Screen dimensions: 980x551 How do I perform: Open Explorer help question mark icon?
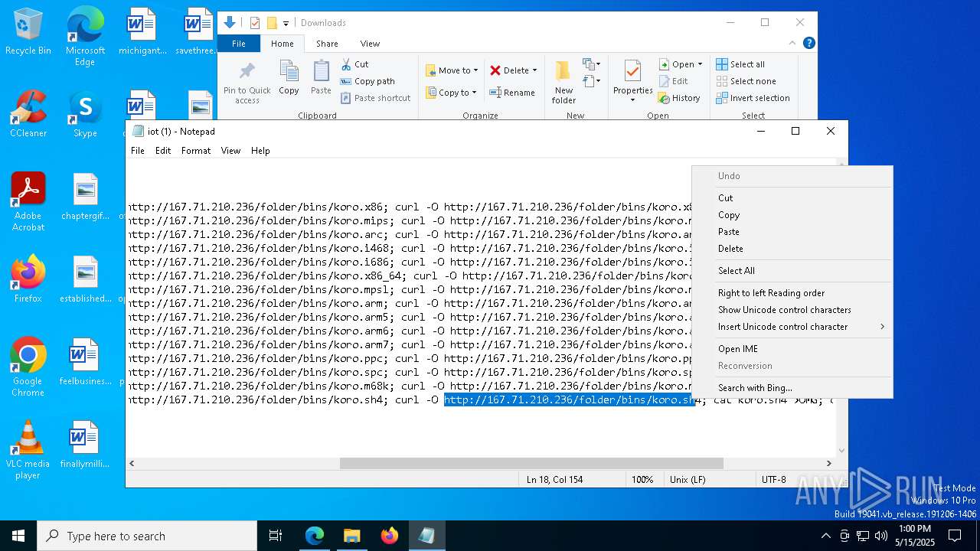pos(808,44)
